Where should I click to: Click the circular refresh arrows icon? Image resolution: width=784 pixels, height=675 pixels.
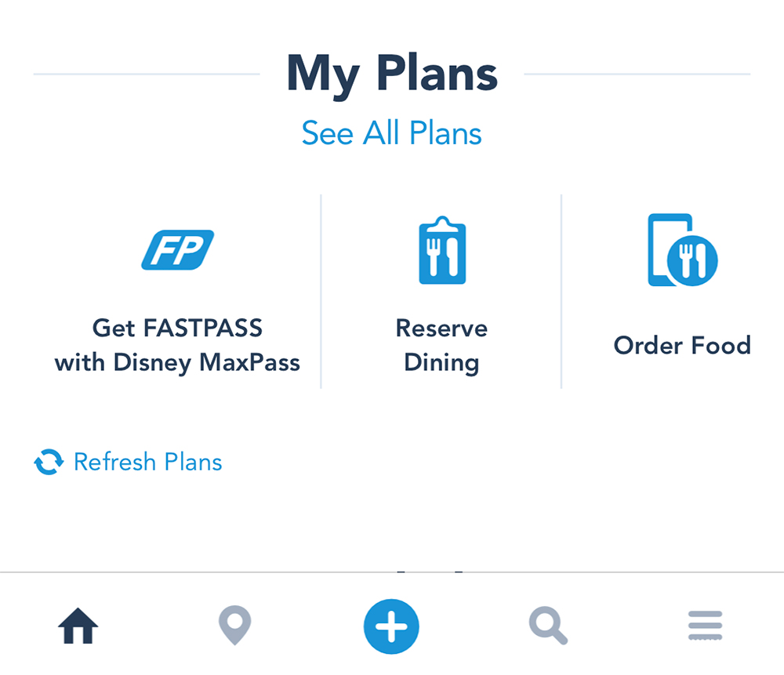49,462
